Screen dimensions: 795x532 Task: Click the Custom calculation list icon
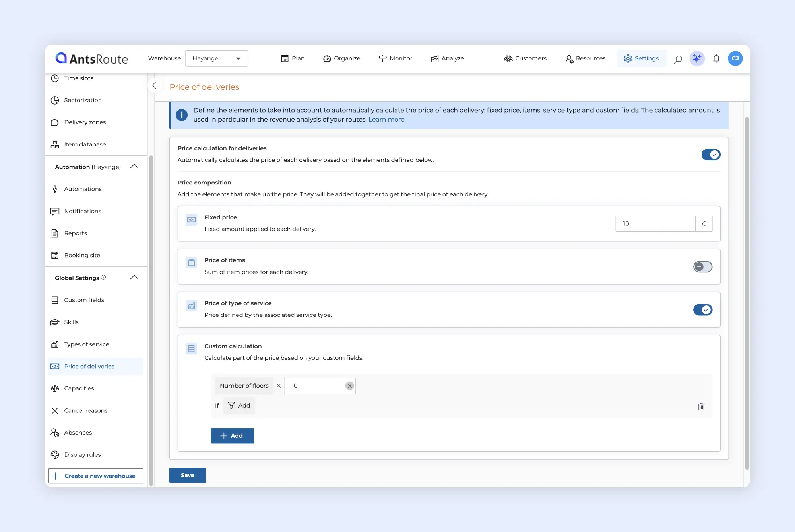192,349
